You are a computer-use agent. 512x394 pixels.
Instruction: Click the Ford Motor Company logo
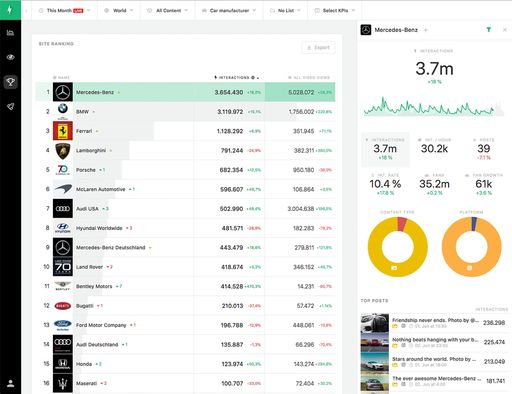pyautogui.click(x=63, y=325)
